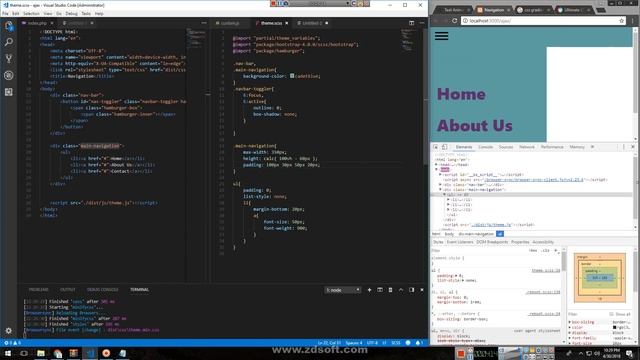
Task: Bookmark the page with the star icon
Action: click(621, 20)
